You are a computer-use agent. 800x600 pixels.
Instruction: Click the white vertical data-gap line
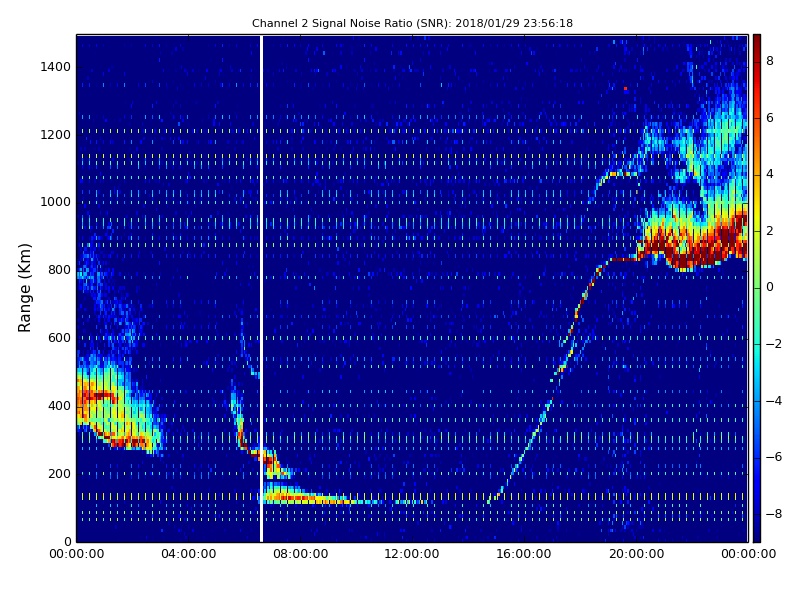261,288
